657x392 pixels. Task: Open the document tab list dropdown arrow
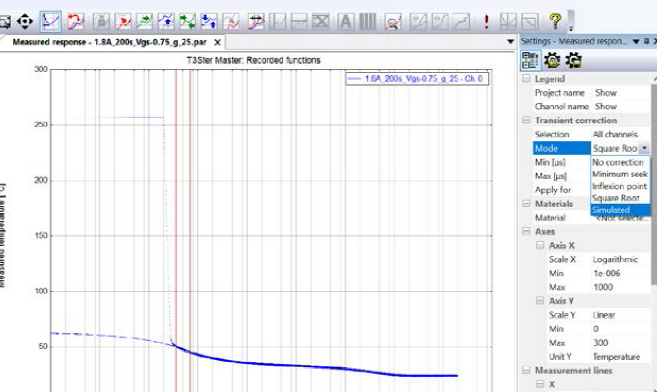pos(510,41)
